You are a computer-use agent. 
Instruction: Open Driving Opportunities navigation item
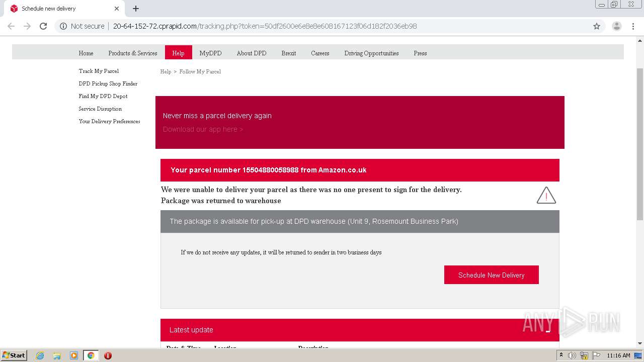point(371,53)
